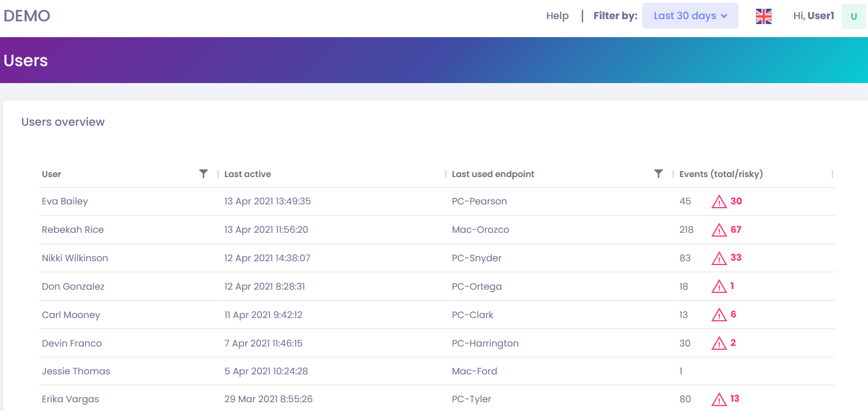Open the Last 30 days filter dropdown

(690, 16)
